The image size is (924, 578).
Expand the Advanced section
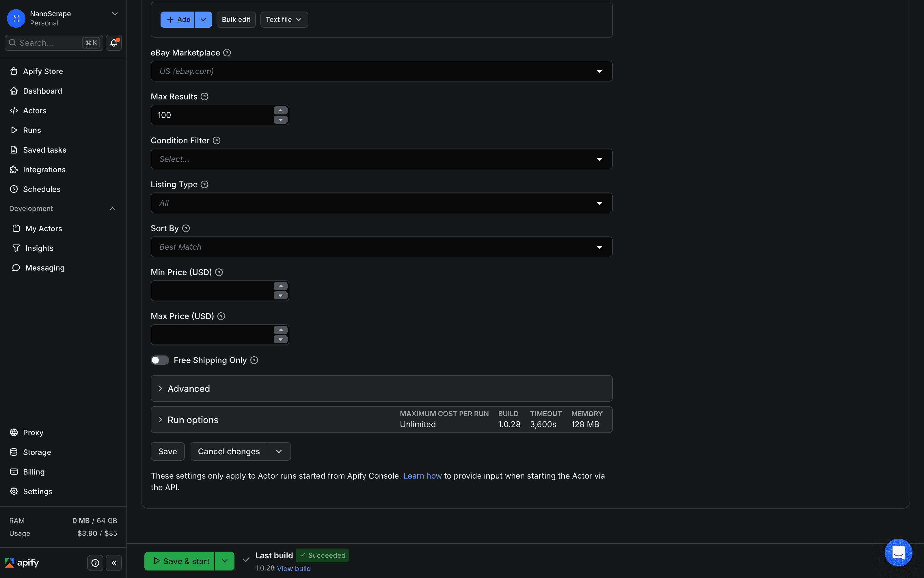click(381, 388)
